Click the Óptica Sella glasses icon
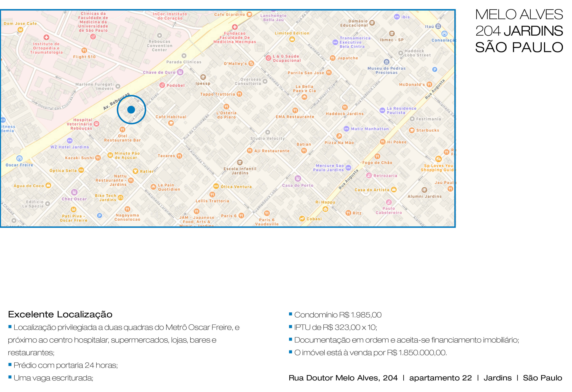 81,170
